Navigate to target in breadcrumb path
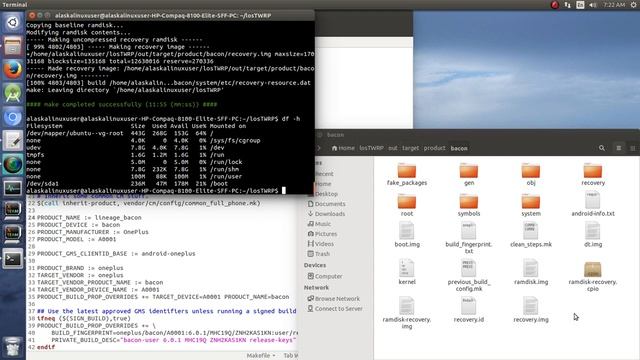The image size is (640, 360). pos(410,148)
